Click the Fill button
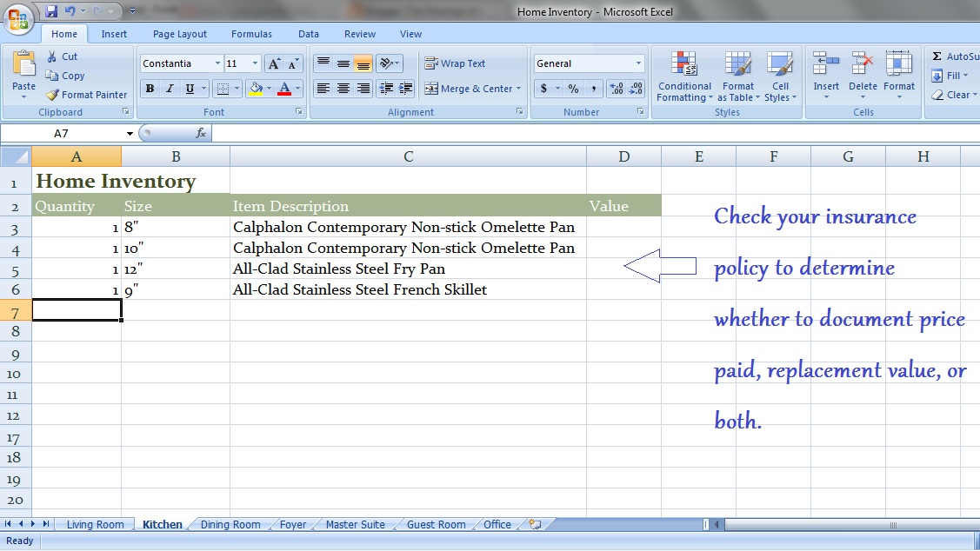The height and width of the screenshot is (551, 980). 950,76
